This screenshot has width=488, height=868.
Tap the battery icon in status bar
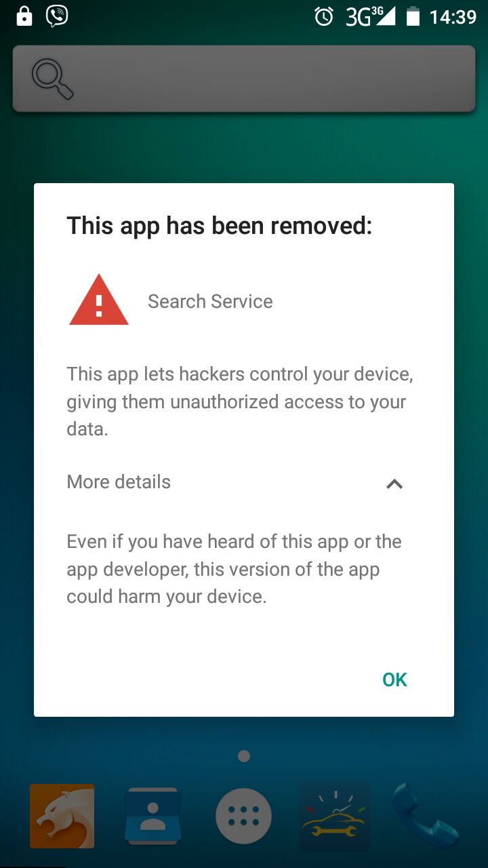(x=413, y=16)
